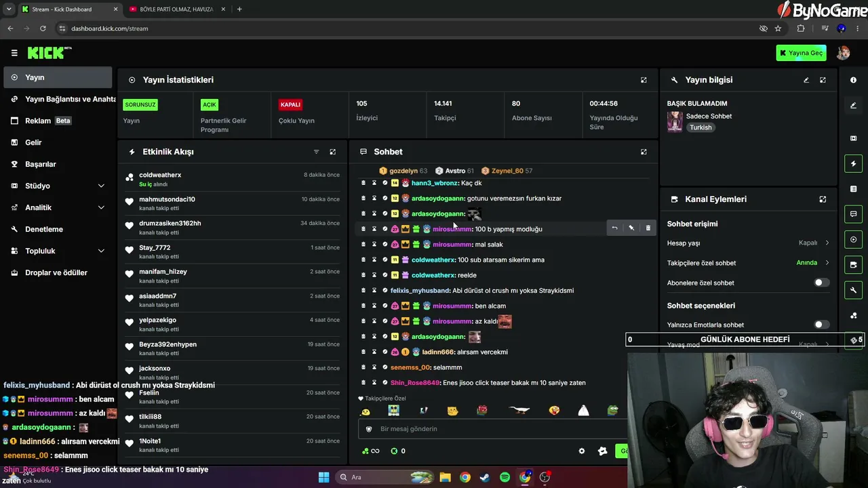Screen dimensions: 868x488
Task: Expand the Etkinlik Akışı panel
Action: (332, 152)
